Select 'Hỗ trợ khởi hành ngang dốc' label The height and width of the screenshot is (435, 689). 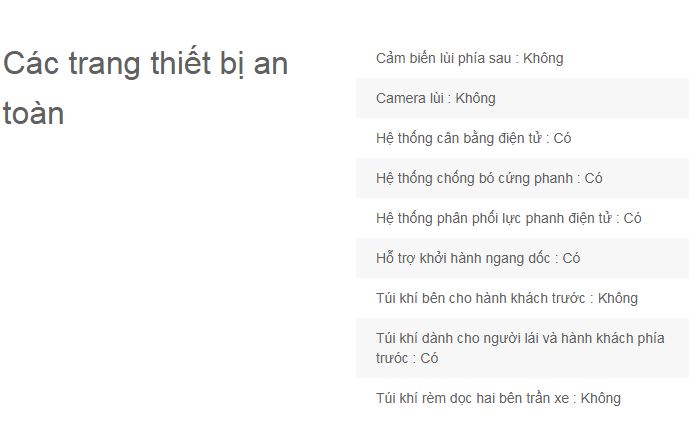point(463,258)
